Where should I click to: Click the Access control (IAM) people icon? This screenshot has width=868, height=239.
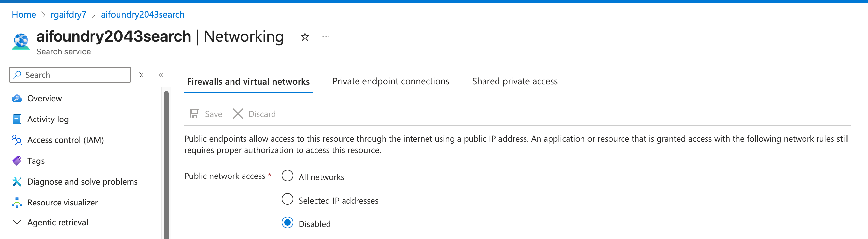tap(17, 140)
